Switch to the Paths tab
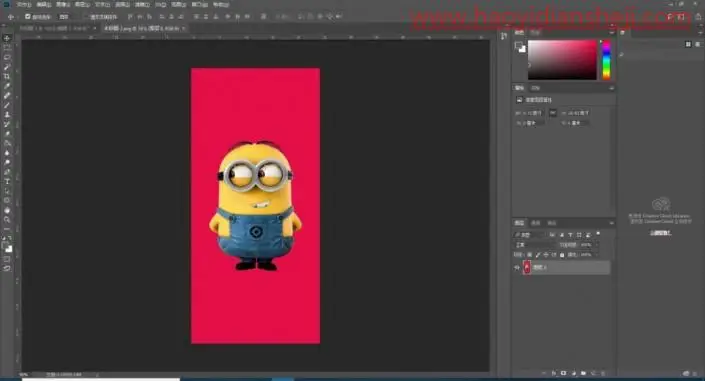 (x=552, y=223)
